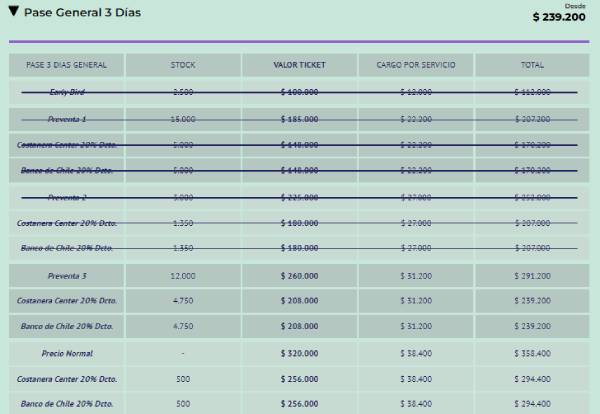Screen dimensions: 600x414
Task: Select the crossed-out 15.000 stock value
Action: click(183, 119)
